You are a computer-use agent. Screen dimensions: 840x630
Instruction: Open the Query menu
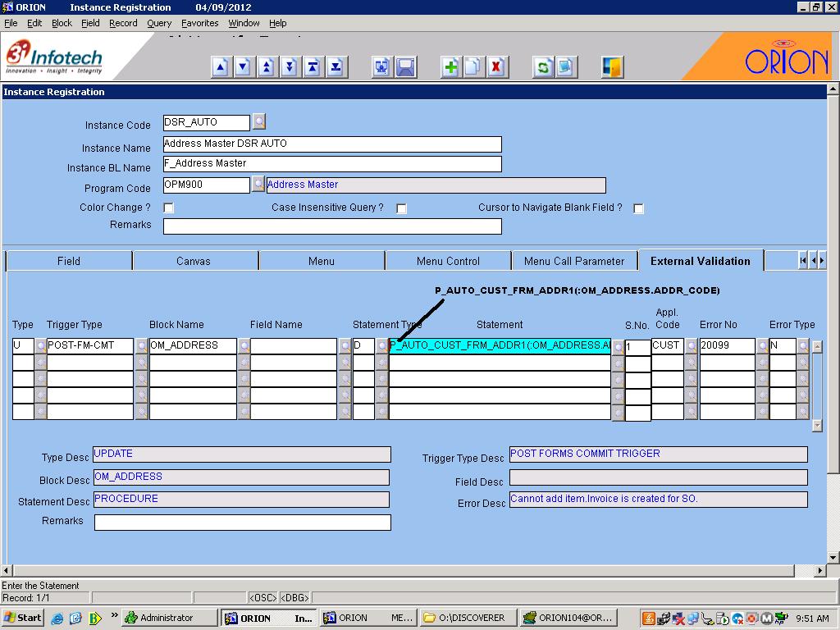point(159,23)
